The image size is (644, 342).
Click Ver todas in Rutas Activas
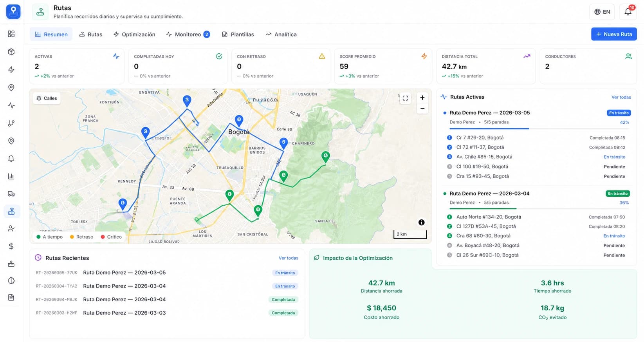(621, 97)
